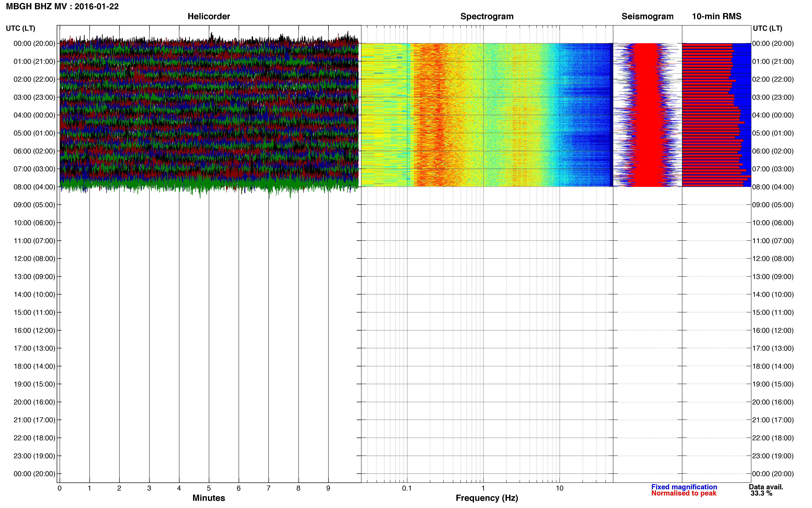Viewport: 812px width, 508px height.
Task: Click the right "04:00 (00:00)" time label
Action: [x=773, y=115]
